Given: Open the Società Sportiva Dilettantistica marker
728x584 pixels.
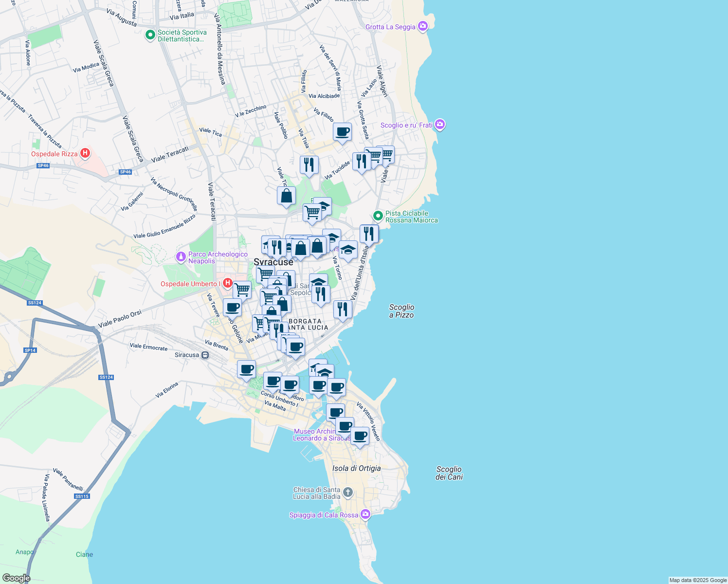Looking at the screenshot, I should (150, 35).
